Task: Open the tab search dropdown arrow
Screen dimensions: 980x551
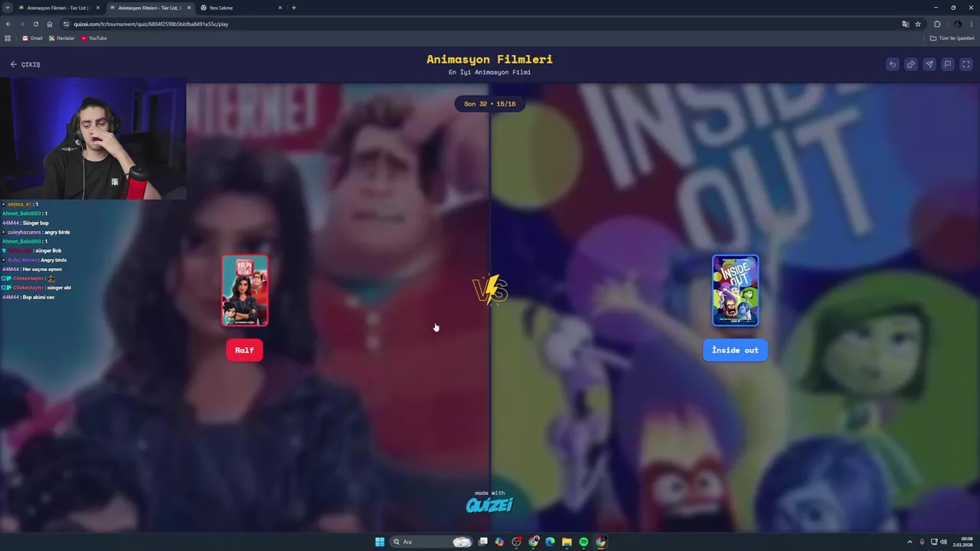Action: pyautogui.click(x=8, y=8)
